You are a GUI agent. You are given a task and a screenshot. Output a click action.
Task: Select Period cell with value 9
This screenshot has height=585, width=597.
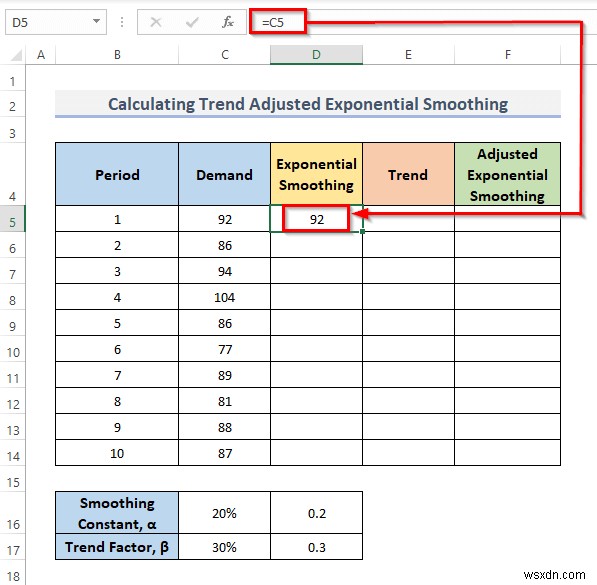point(117,427)
